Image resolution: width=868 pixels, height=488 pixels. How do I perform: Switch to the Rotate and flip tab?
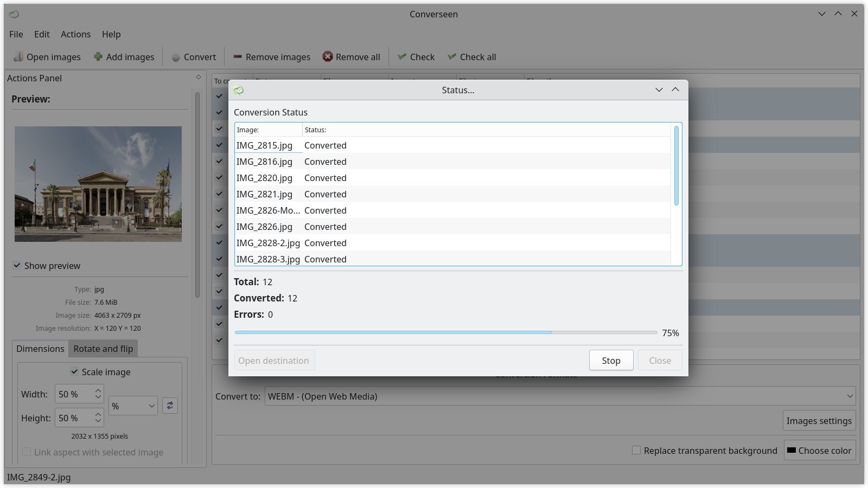[x=103, y=349]
